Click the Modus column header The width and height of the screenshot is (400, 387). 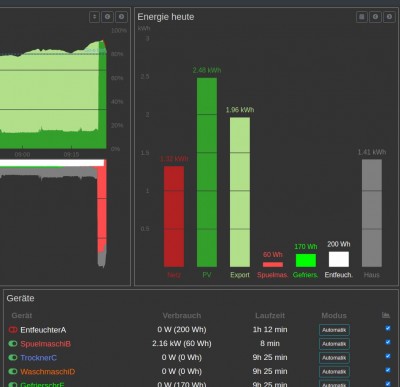pos(334,315)
